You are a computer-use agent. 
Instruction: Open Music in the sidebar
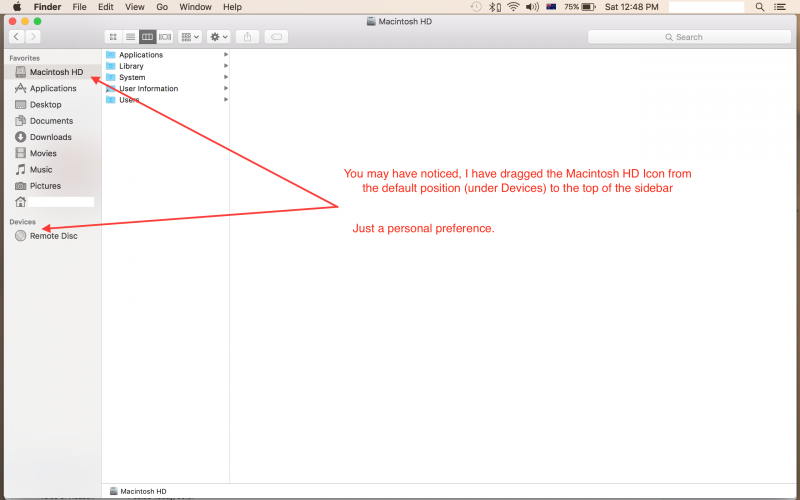(x=41, y=170)
